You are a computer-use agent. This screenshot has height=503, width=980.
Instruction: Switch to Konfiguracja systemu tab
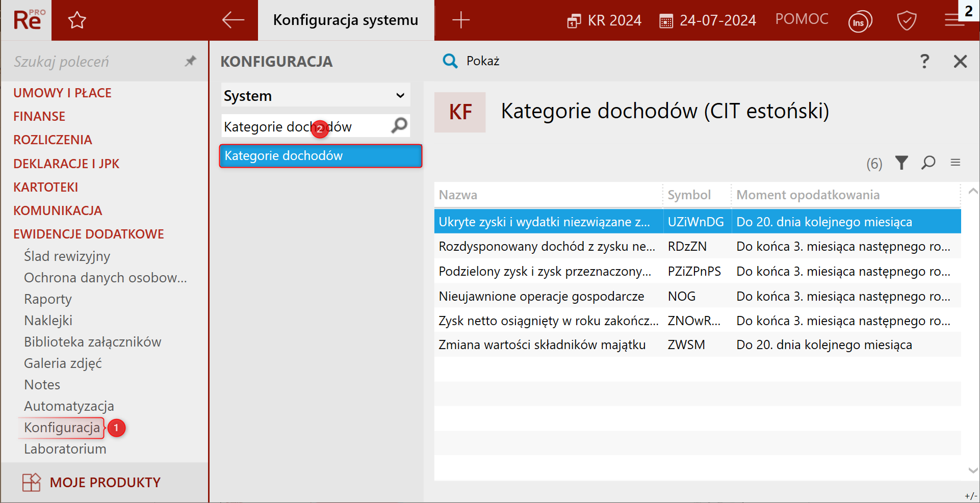[x=346, y=20]
